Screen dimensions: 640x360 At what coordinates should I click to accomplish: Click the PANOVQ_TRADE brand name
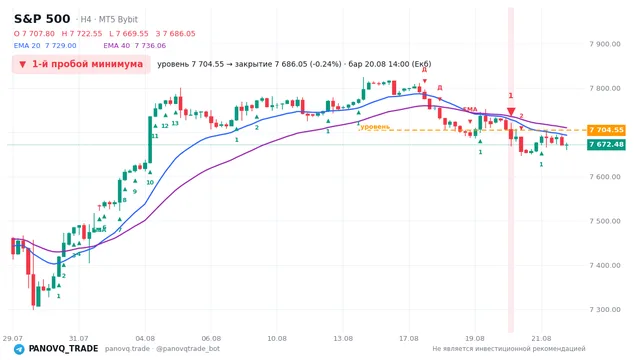[63, 349]
